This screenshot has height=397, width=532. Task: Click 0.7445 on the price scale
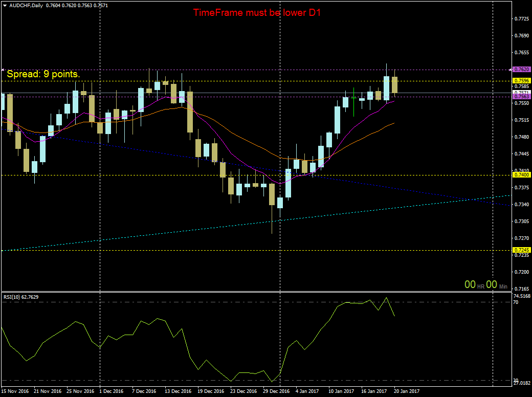[x=522, y=153]
